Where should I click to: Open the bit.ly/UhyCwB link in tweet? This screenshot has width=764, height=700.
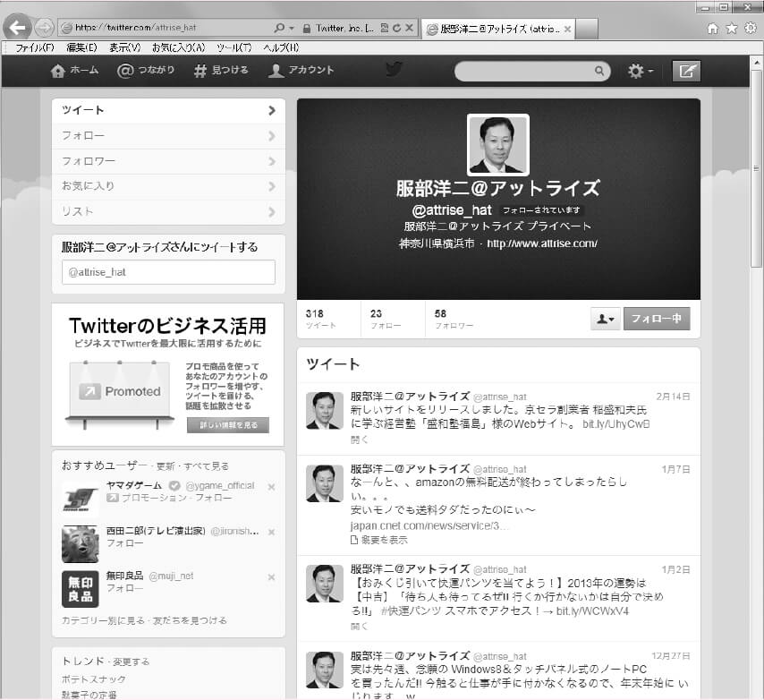pyautogui.click(x=615, y=424)
